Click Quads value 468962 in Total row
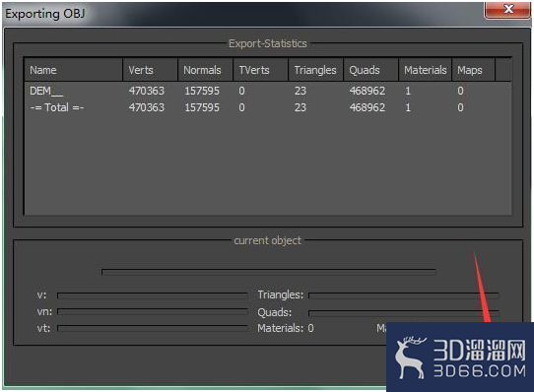This screenshot has width=534, height=392. click(x=367, y=107)
